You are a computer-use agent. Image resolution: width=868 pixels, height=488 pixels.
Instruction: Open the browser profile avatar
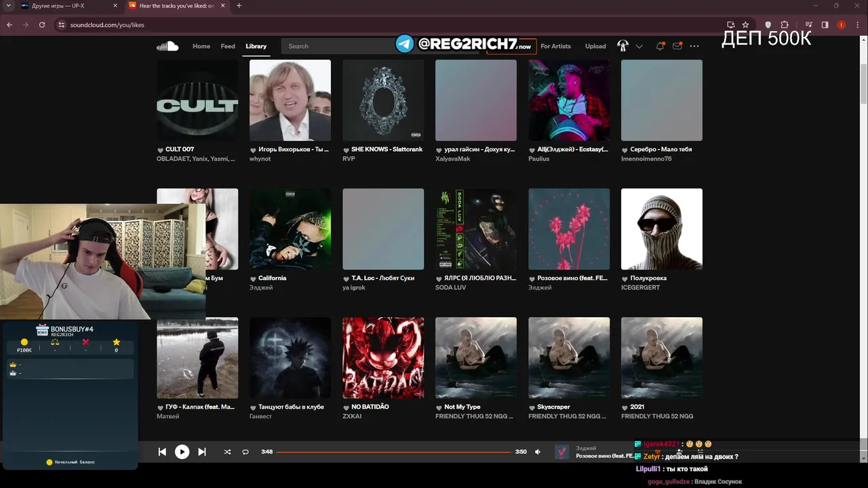[x=842, y=25]
